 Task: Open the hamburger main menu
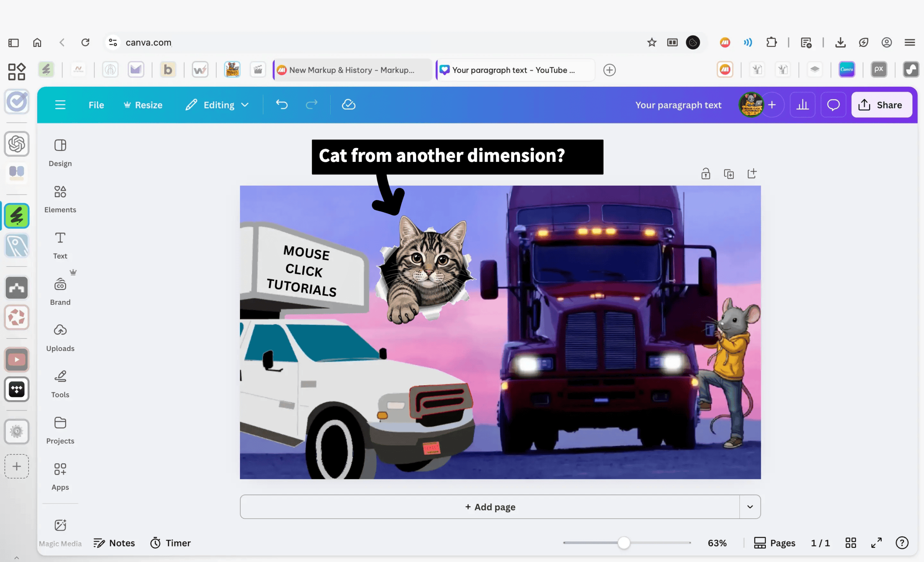(60, 105)
